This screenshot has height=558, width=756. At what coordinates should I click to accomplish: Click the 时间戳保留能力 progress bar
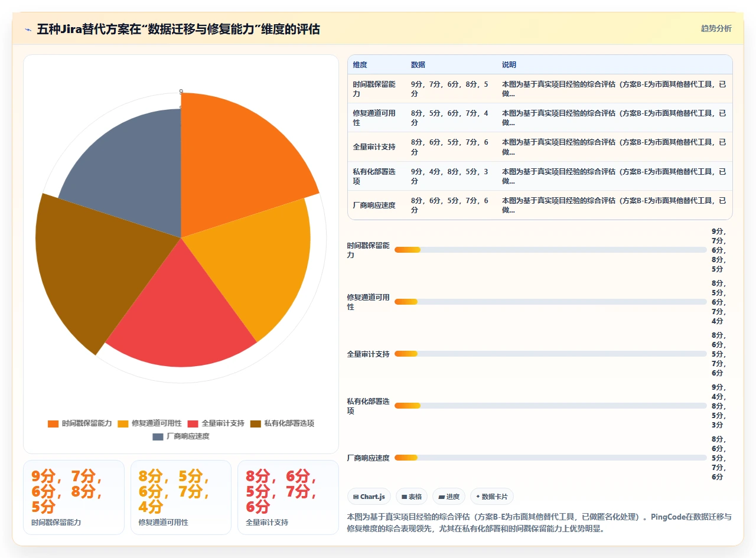pyautogui.click(x=550, y=250)
